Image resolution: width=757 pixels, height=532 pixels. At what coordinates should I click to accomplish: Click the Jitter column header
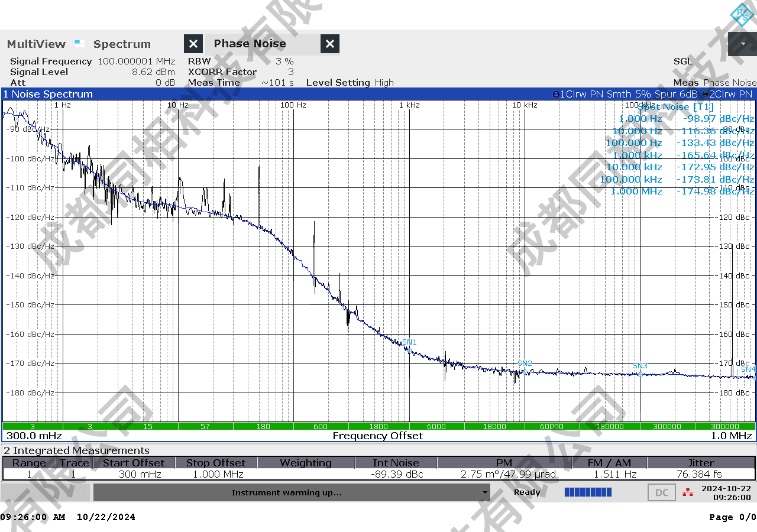click(x=701, y=463)
